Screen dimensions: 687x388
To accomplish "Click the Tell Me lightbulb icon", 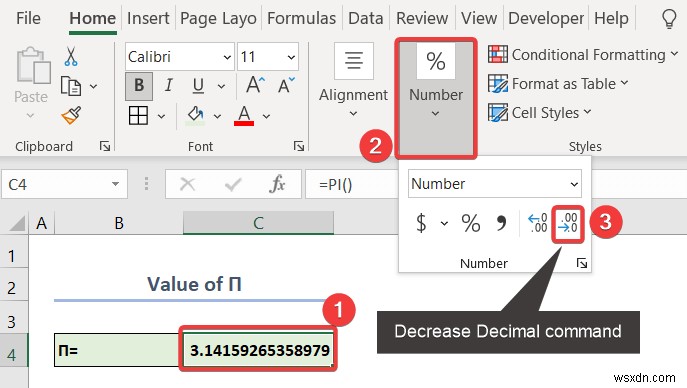I will tap(669, 19).
